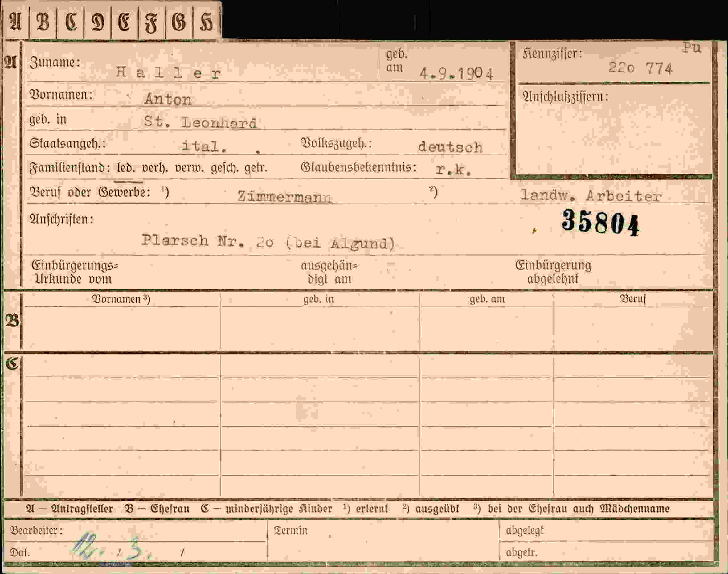Screen dimensions: 728x574
Task: Select index tab letter G
Action: [x=179, y=22]
